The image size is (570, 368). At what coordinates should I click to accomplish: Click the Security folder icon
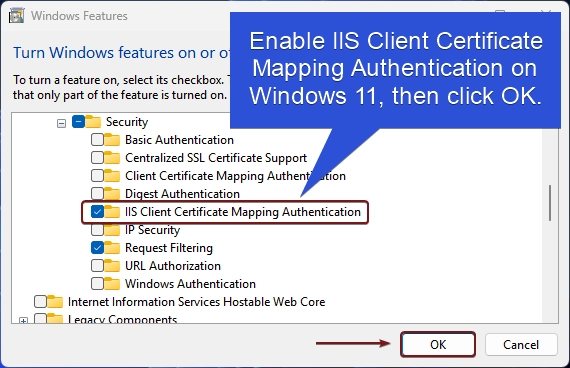93,122
